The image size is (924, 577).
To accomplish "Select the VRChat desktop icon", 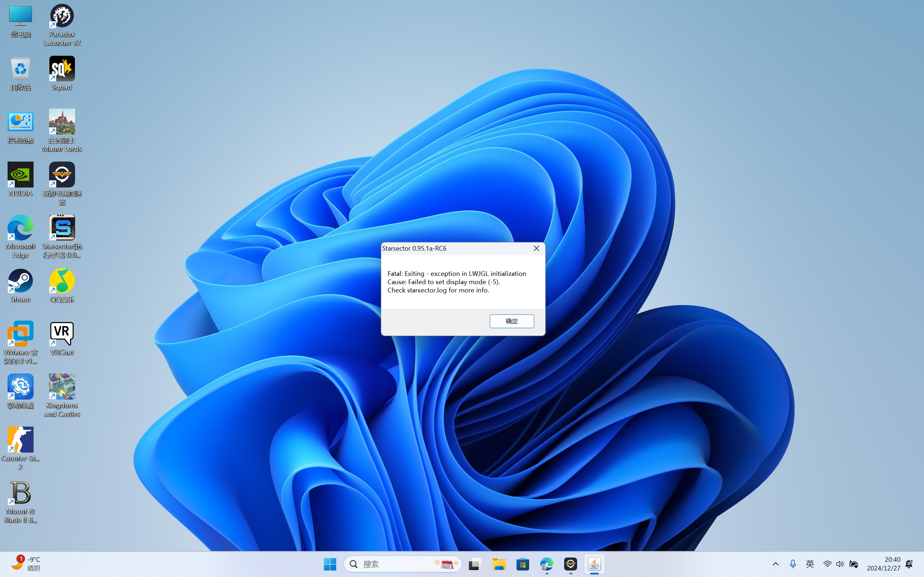I will [62, 334].
